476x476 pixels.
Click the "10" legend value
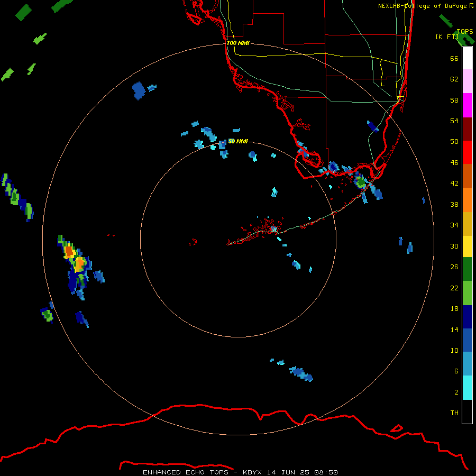pos(454,350)
